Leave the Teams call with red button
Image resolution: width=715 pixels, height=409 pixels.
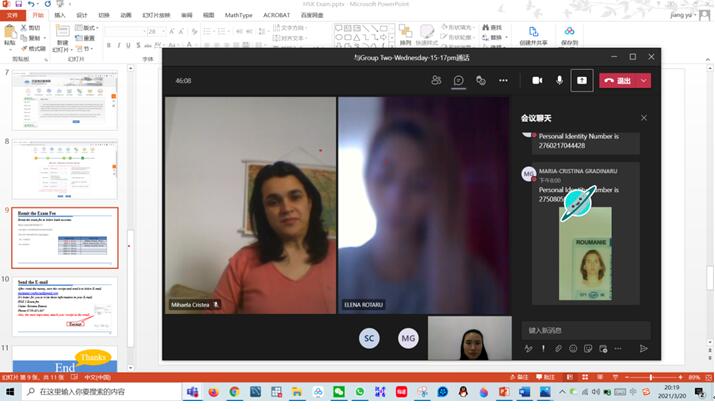click(x=618, y=81)
